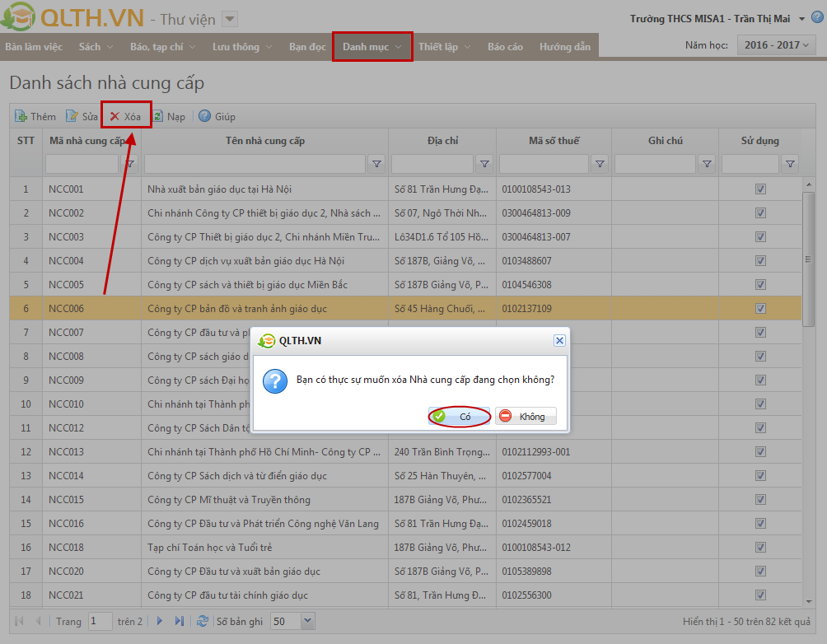The width and height of the screenshot is (827, 644).
Task: Select the NCC015 supplier code cell
Action: tap(91, 500)
